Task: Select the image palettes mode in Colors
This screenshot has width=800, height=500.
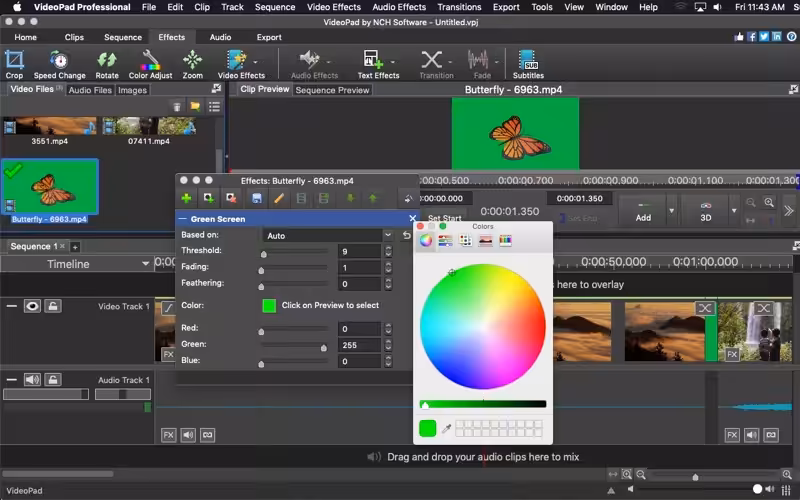Action: point(485,240)
